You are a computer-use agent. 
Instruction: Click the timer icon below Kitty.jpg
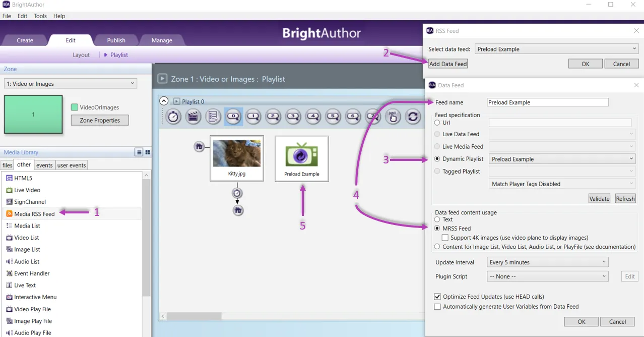(x=237, y=193)
